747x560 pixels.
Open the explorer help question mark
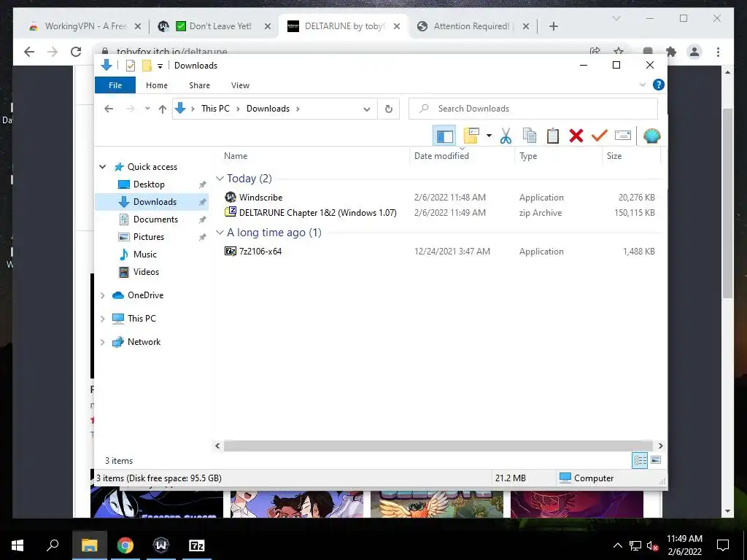pos(659,85)
